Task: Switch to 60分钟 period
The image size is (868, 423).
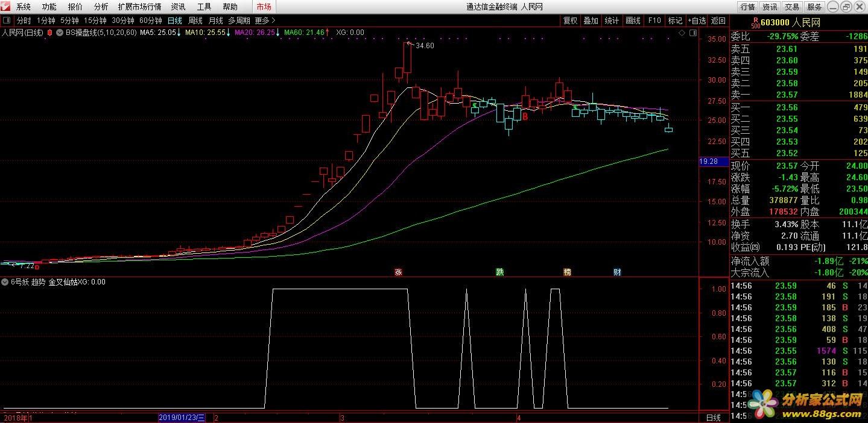Action: pos(151,20)
